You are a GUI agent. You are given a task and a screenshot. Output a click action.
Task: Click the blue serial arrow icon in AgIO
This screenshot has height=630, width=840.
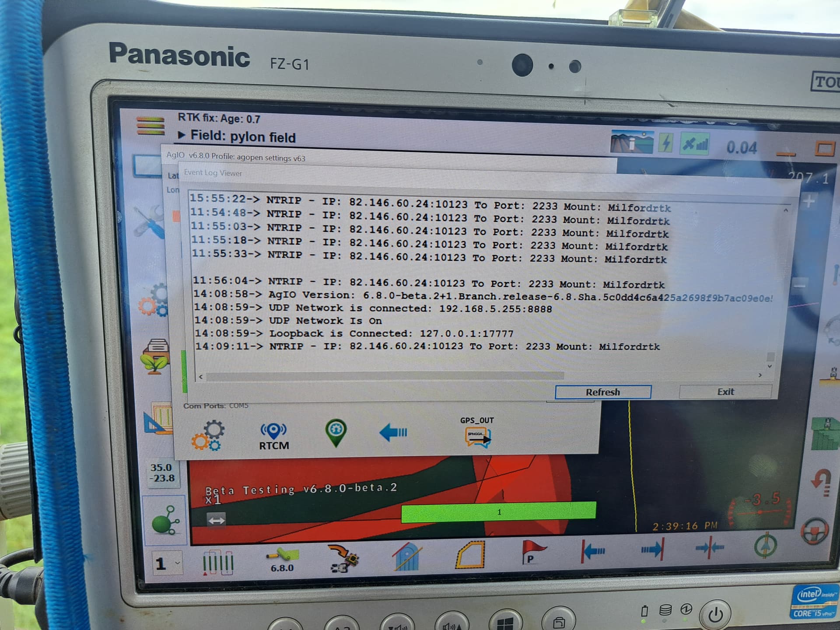(x=393, y=432)
